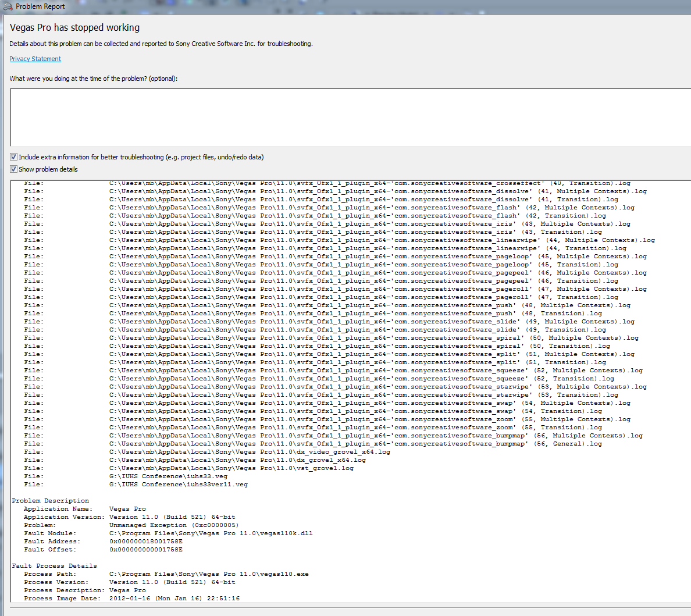Viewport: 691px width, 616px height.
Task: Click the dx_video_grovel_x64.log file line
Action: (207, 452)
